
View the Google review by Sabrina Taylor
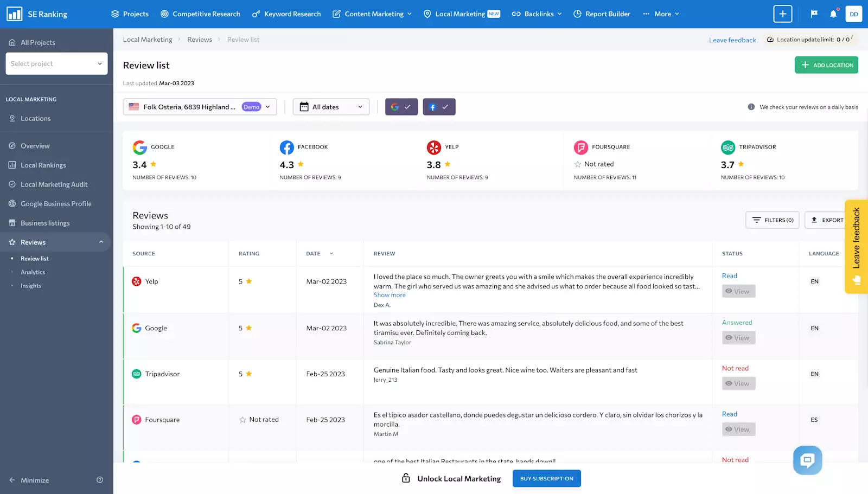click(738, 338)
